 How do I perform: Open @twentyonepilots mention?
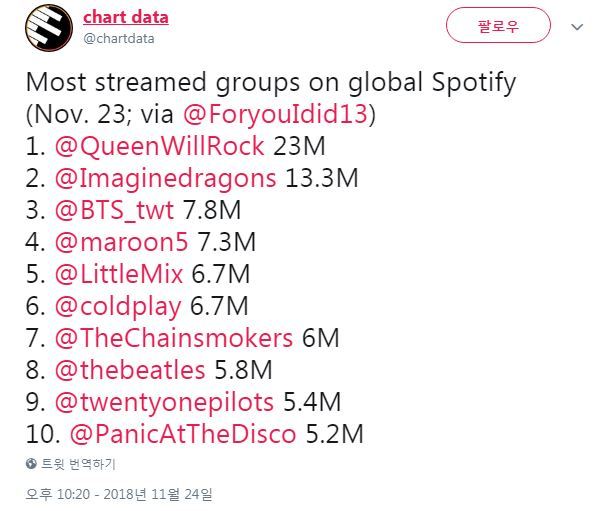[164, 403]
